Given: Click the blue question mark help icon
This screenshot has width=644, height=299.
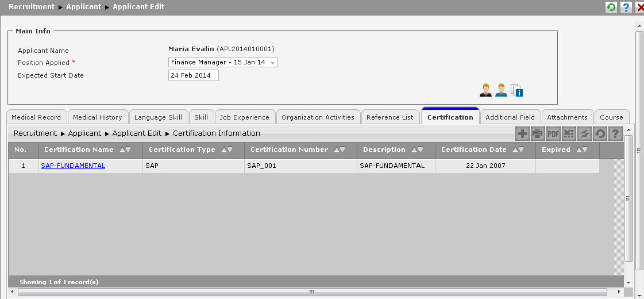Looking at the screenshot, I should click(626, 7).
